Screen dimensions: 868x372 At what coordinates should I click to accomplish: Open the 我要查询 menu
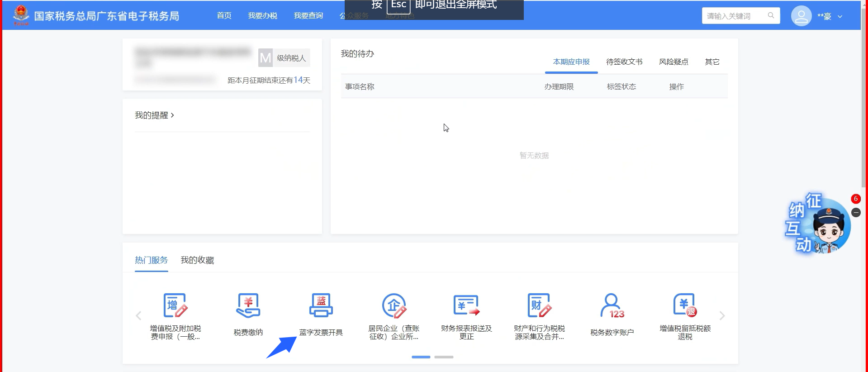(x=308, y=16)
